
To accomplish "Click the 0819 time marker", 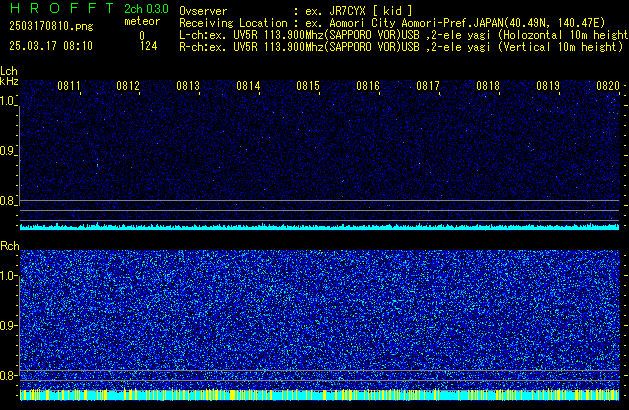I will coord(548,86).
